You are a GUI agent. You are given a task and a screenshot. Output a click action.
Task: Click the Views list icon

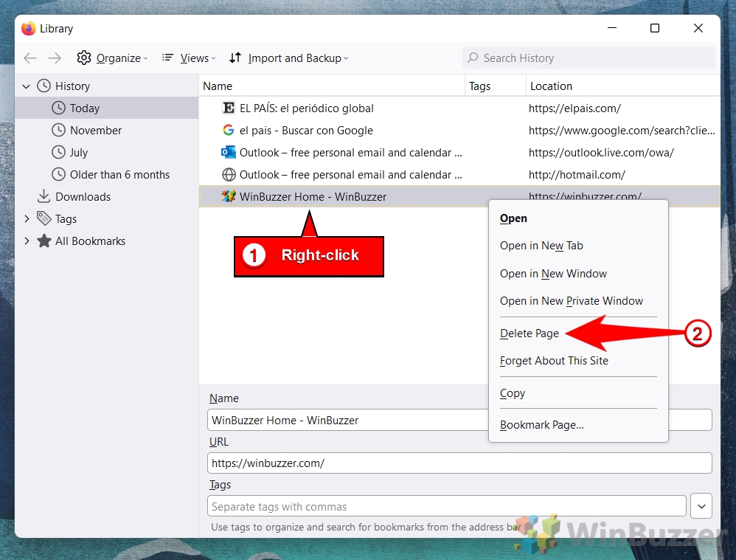pyautogui.click(x=167, y=58)
